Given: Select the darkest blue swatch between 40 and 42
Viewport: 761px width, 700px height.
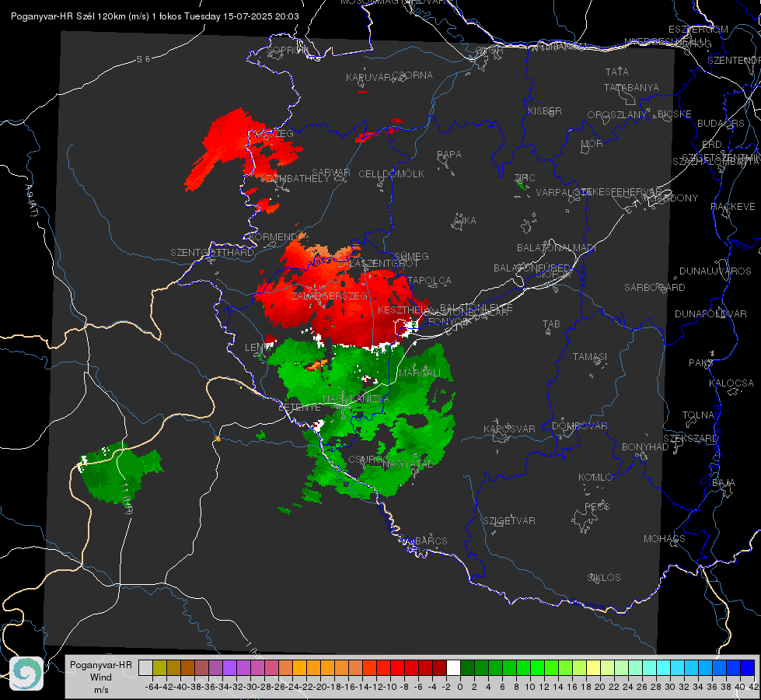Looking at the screenshot, I should pos(748,667).
